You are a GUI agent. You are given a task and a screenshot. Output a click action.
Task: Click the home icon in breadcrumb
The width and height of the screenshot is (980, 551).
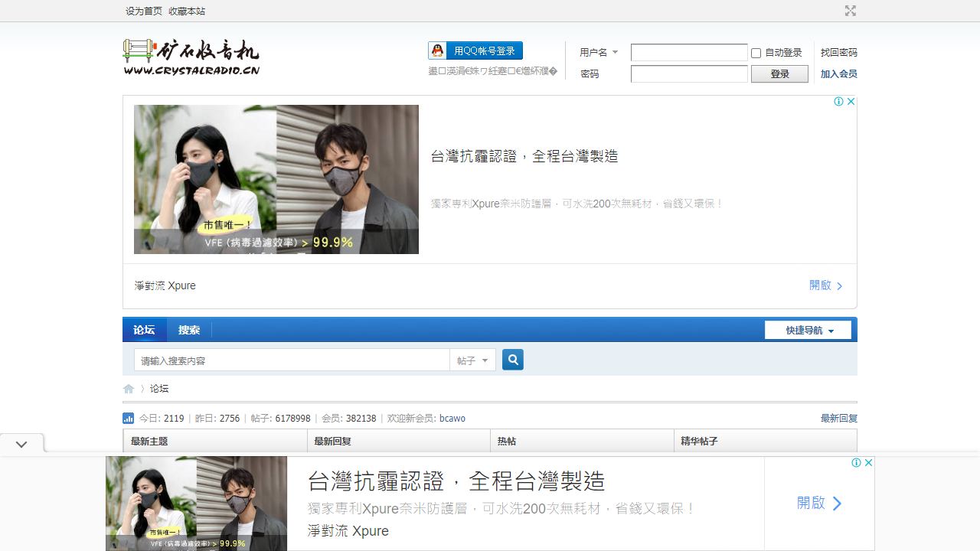[x=129, y=389]
